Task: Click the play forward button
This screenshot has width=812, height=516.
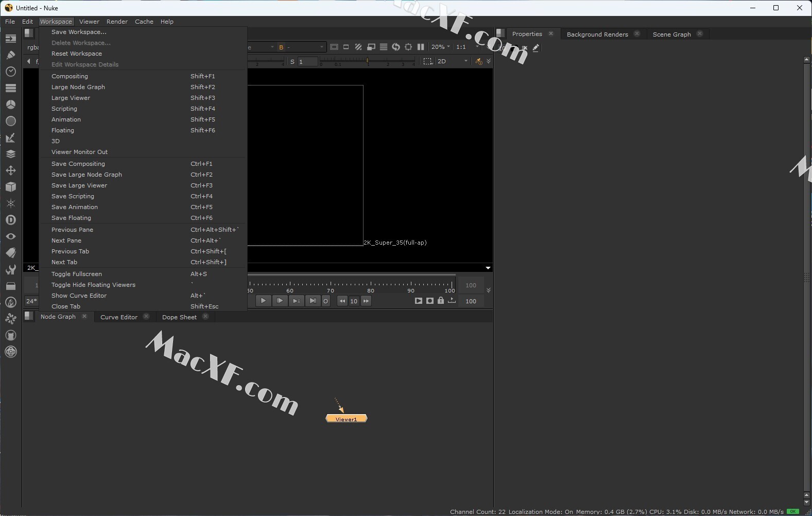Action: click(263, 301)
